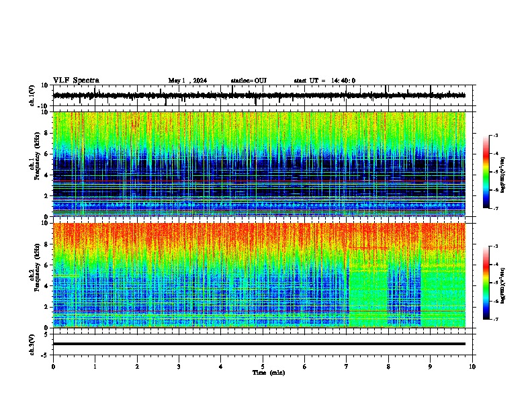Viewport: 532px width, 411px height.
Task: Click the ch.2 spectrogram color scale bar
Action: (x=486, y=283)
